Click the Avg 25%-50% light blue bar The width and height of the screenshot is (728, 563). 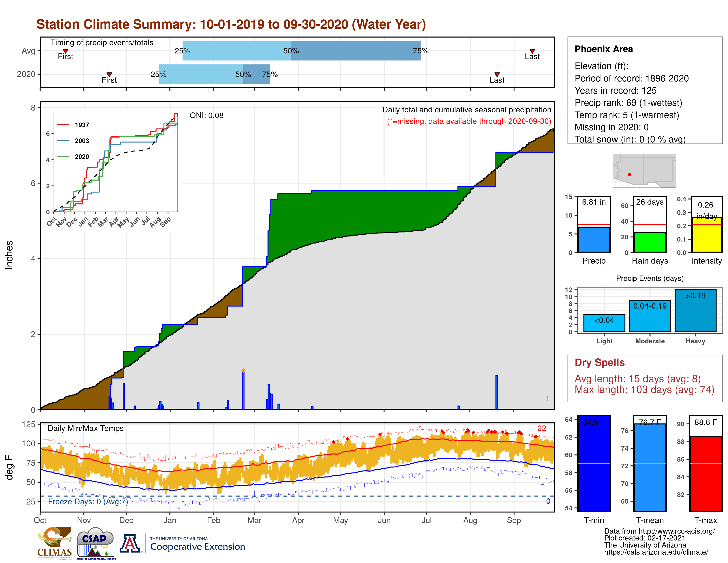[237, 51]
